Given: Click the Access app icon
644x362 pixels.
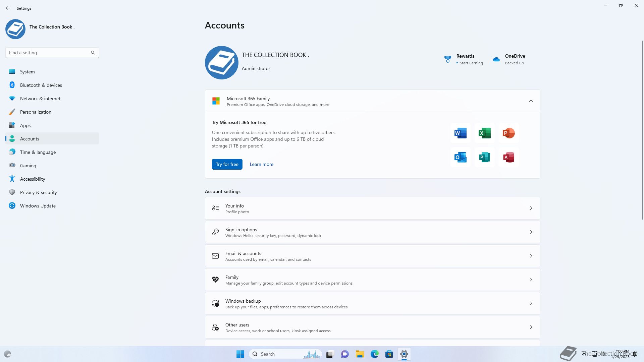Looking at the screenshot, I should (x=509, y=157).
